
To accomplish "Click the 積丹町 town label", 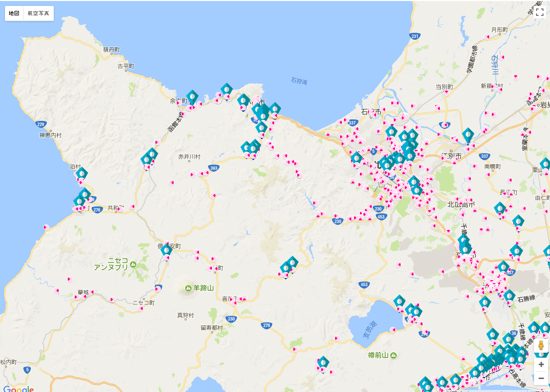I will tap(111, 50).
